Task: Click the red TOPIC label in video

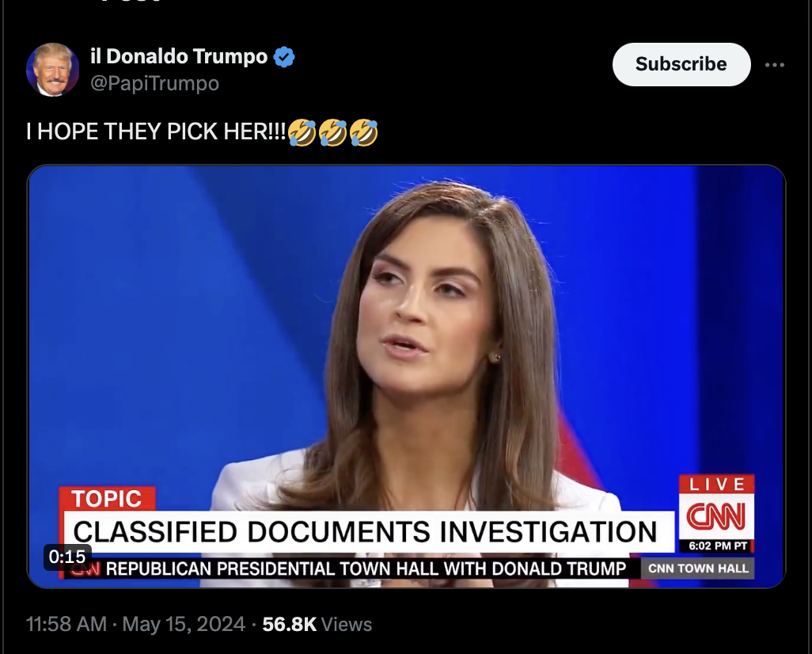Action: tap(107, 499)
